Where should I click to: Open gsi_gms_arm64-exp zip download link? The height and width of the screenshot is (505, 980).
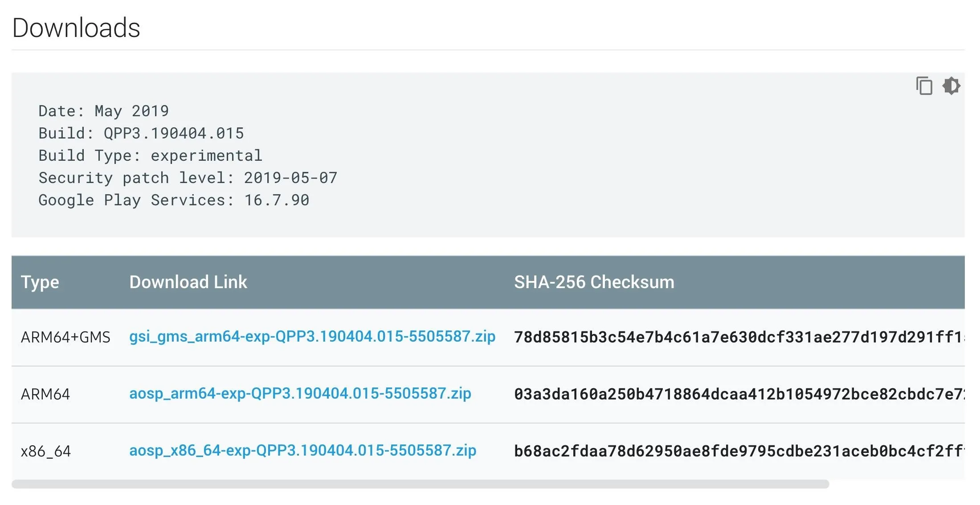pyautogui.click(x=312, y=337)
